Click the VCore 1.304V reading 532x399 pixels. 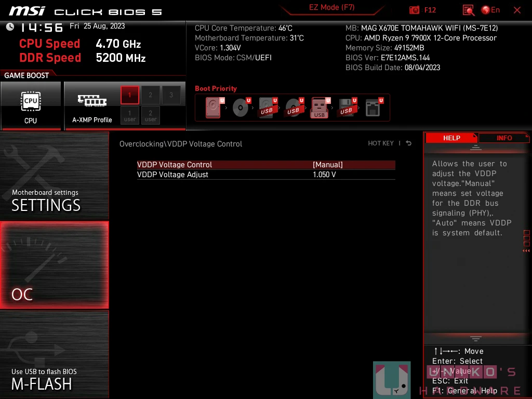[x=218, y=48]
